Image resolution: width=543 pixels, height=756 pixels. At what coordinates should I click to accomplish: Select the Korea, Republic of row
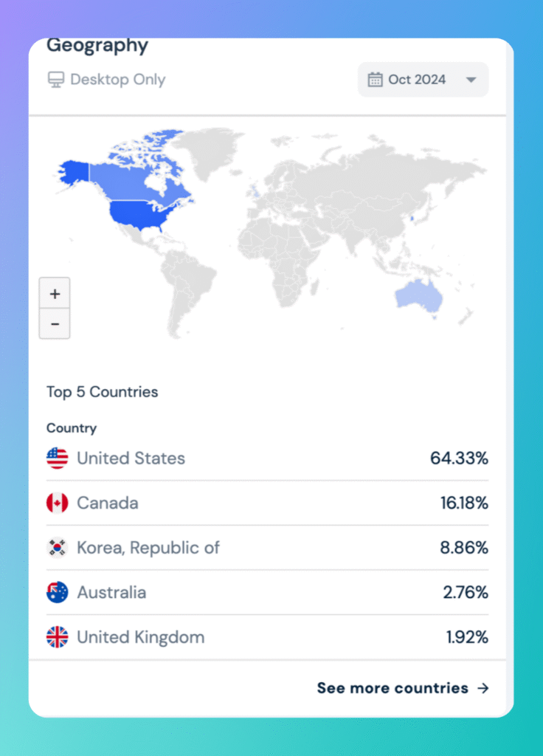pos(267,548)
